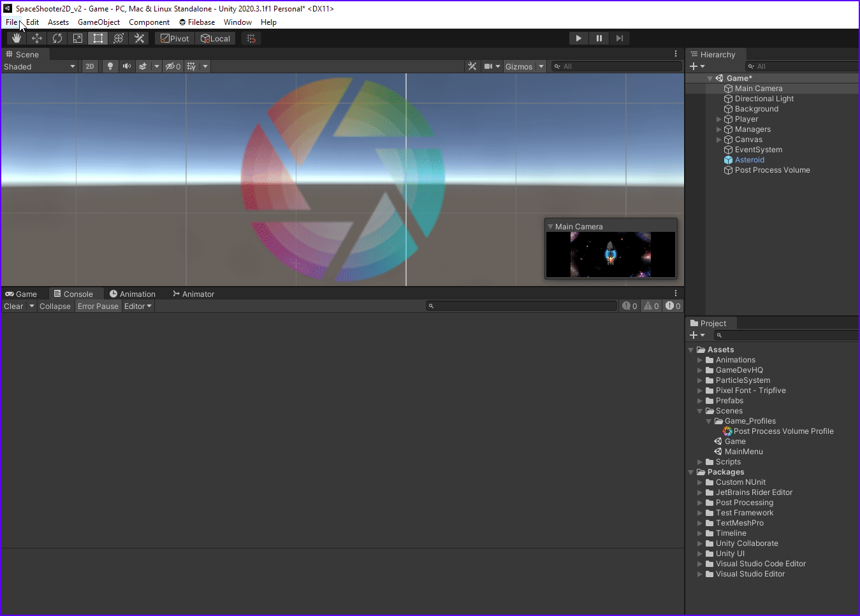
Task: Open the scene effects dropdown arrow
Action: pyautogui.click(x=157, y=66)
